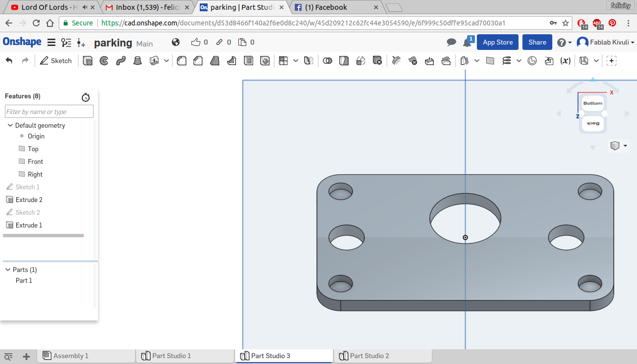This screenshot has height=364, width=637.
Task: Select the Loft tool
Action: (138, 61)
